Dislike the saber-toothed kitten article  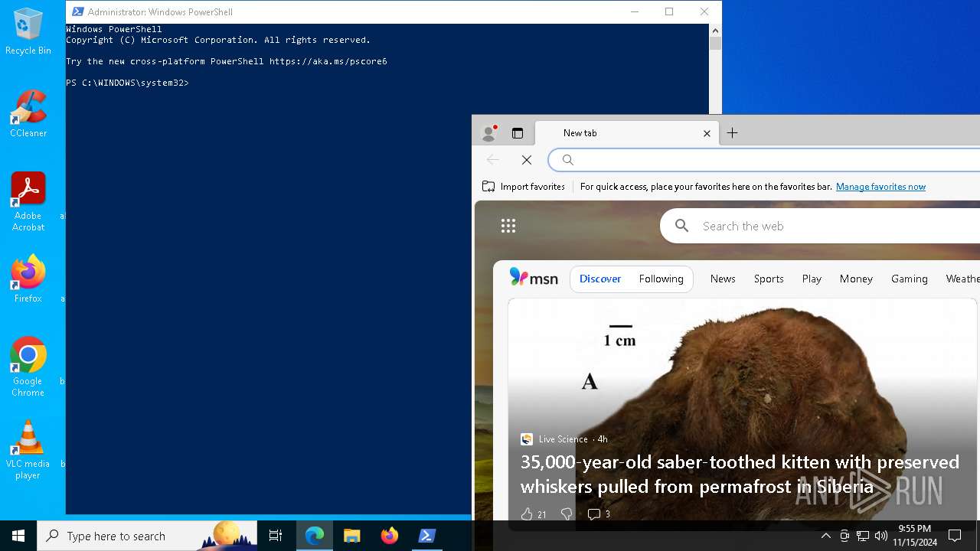(x=567, y=514)
